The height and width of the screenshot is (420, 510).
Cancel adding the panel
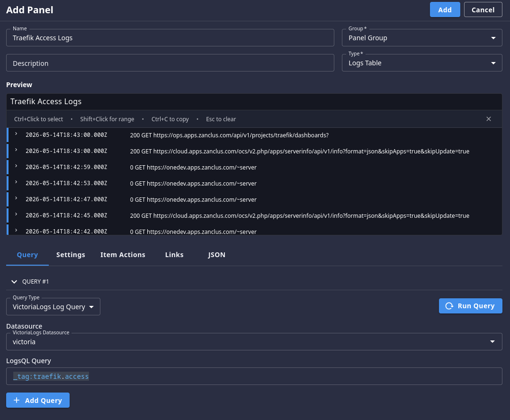[x=483, y=10]
